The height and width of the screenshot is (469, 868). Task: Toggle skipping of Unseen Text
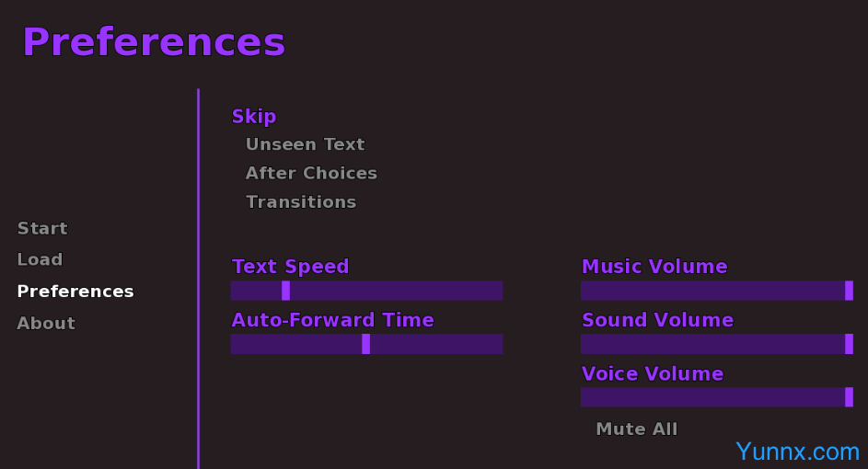coord(305,144)
